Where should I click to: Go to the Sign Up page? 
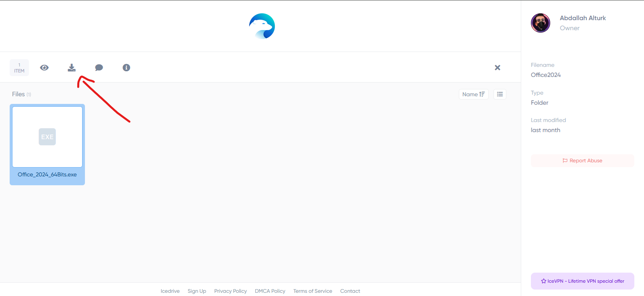click(197, 291)
